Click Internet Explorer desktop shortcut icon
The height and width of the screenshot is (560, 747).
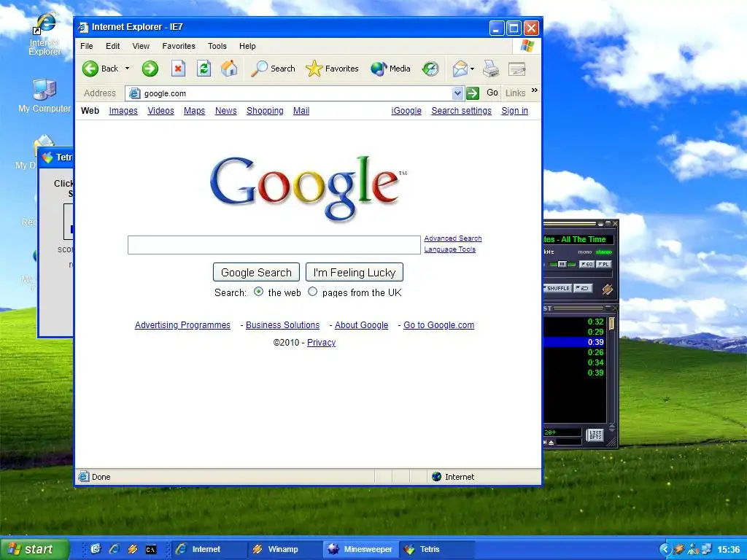[x=44, y=25]
